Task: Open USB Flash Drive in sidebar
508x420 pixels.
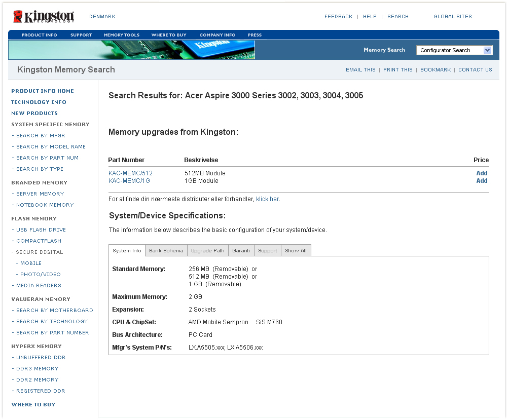Action: click(41, 230)
